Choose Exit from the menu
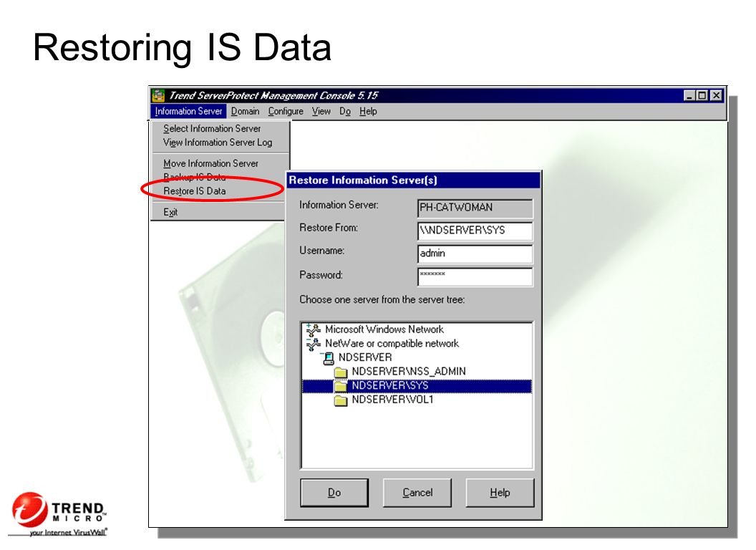Image resolution: width=756 pixels, height=550 pixels. pyautogui.click(x=170, y=212)
